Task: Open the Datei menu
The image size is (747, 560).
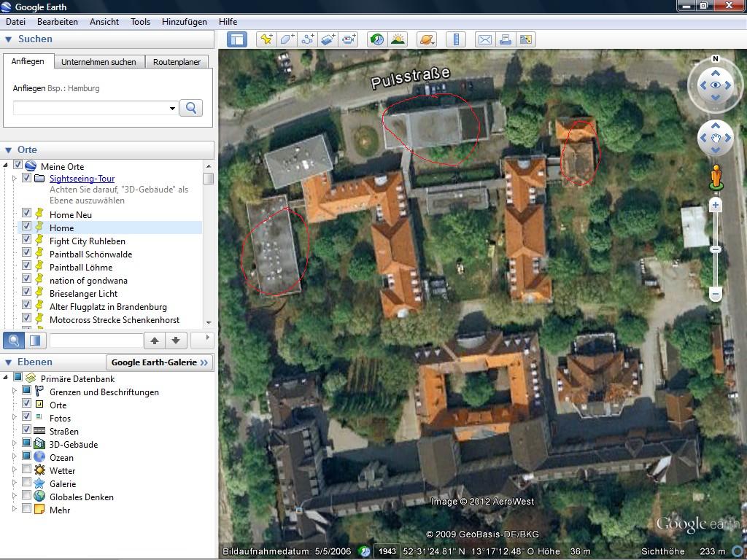Action: 16,22
